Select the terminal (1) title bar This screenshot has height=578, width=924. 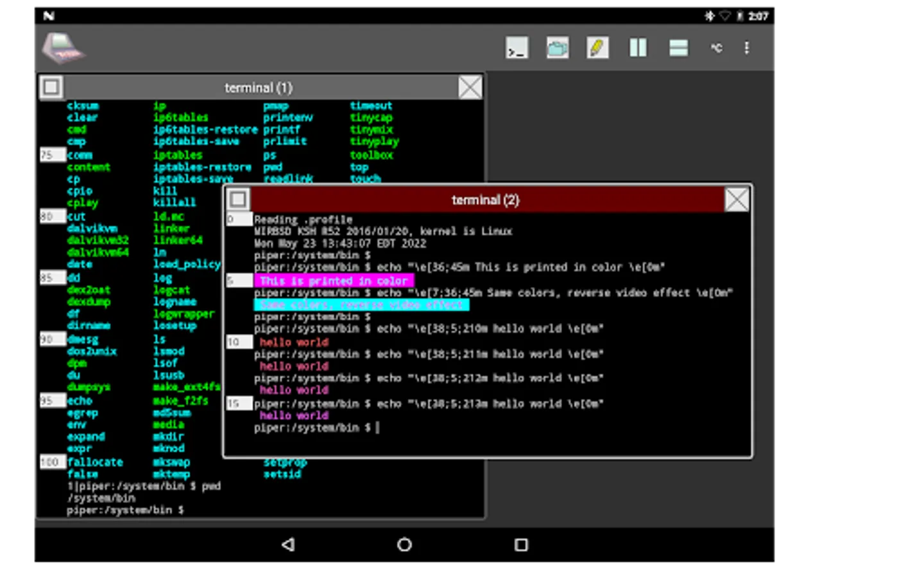259,87
